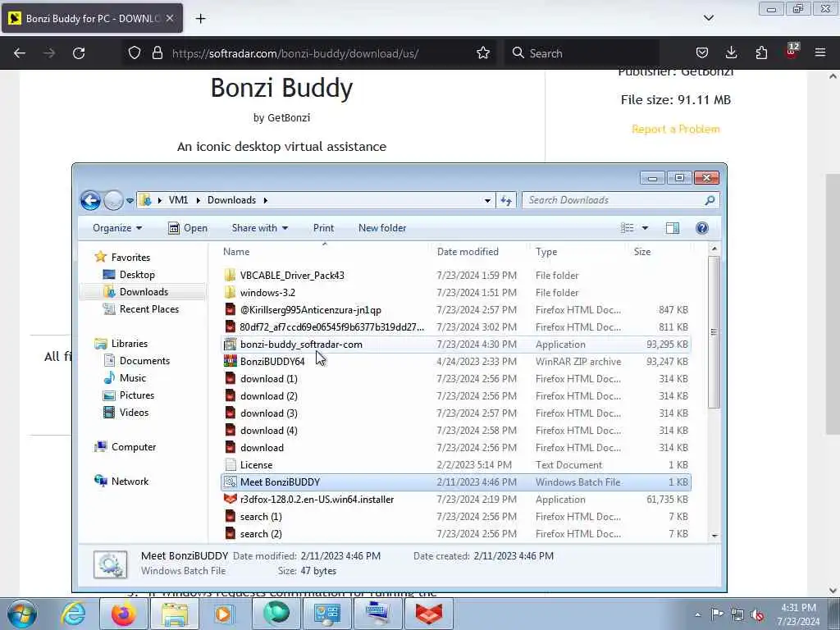Open the muted volume tray icon
840x630 pixels.
click(757, 614)
